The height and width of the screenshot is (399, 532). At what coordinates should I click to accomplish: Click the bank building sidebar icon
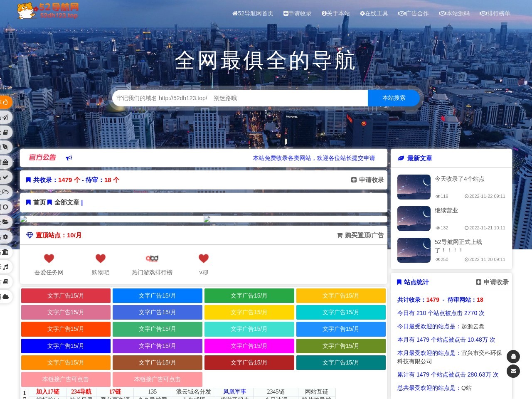click(x=5, y=252)
